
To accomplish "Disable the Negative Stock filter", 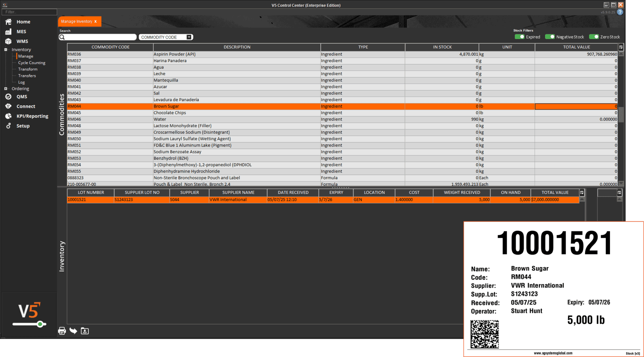I will click(x=550, y=37).
